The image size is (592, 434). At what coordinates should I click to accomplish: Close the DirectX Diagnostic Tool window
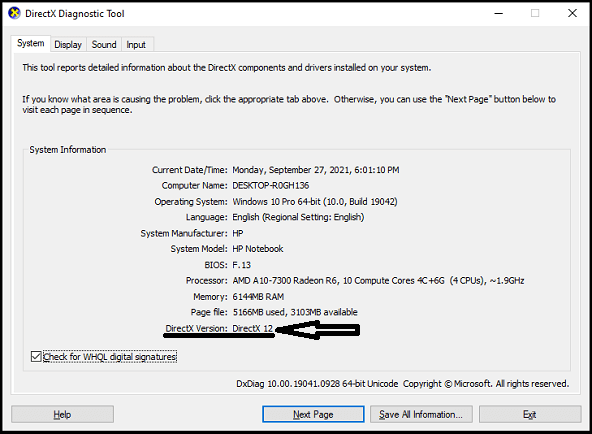coord(572,14)
